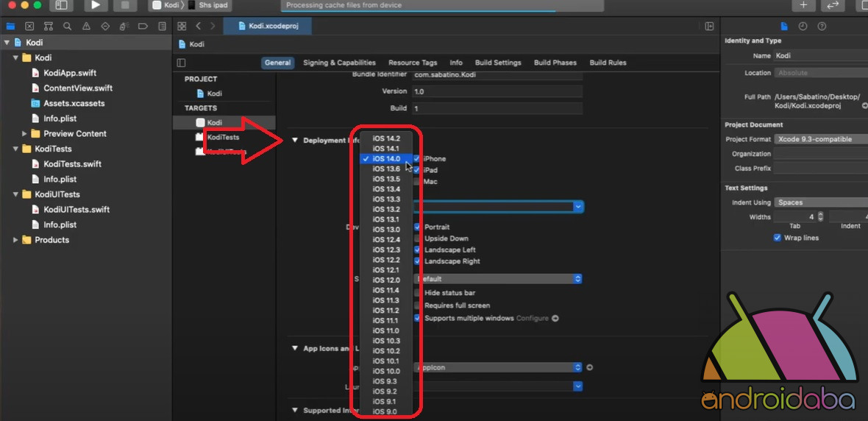Viewport: 868px width, 421px height.
Task: Choose iOS 13.0 from deployment list
Action: coord(386,230)
